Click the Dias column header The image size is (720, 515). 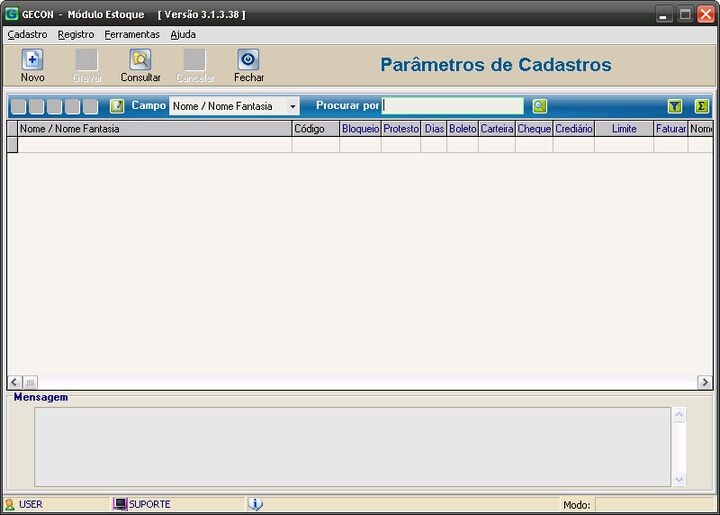434,129
